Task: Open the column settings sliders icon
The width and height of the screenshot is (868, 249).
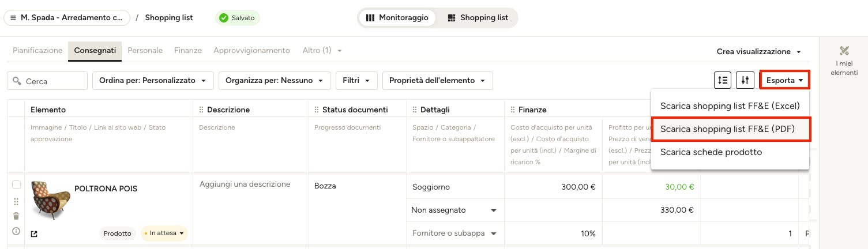Action: pyautogui.click(x=746, y=81)
